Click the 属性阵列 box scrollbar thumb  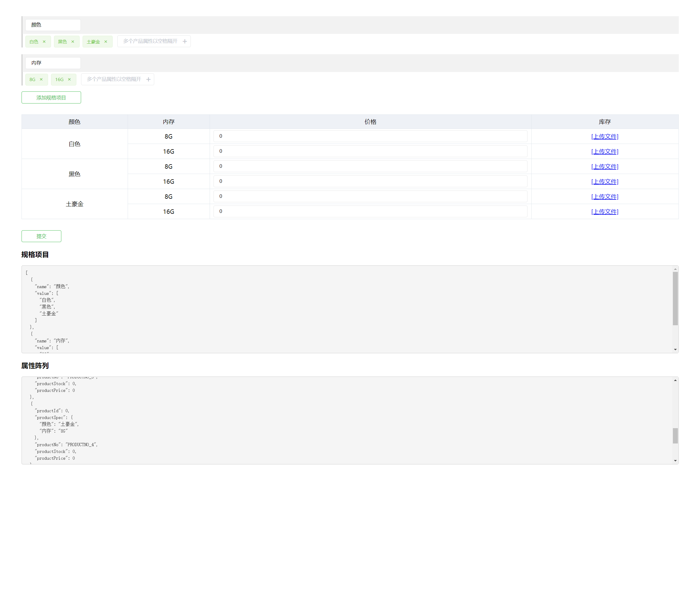(x=675, y=436)
